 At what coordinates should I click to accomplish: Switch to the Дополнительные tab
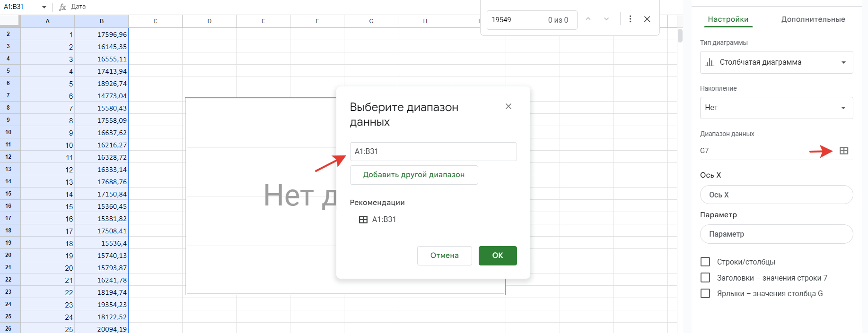click(x=813, y=19)
